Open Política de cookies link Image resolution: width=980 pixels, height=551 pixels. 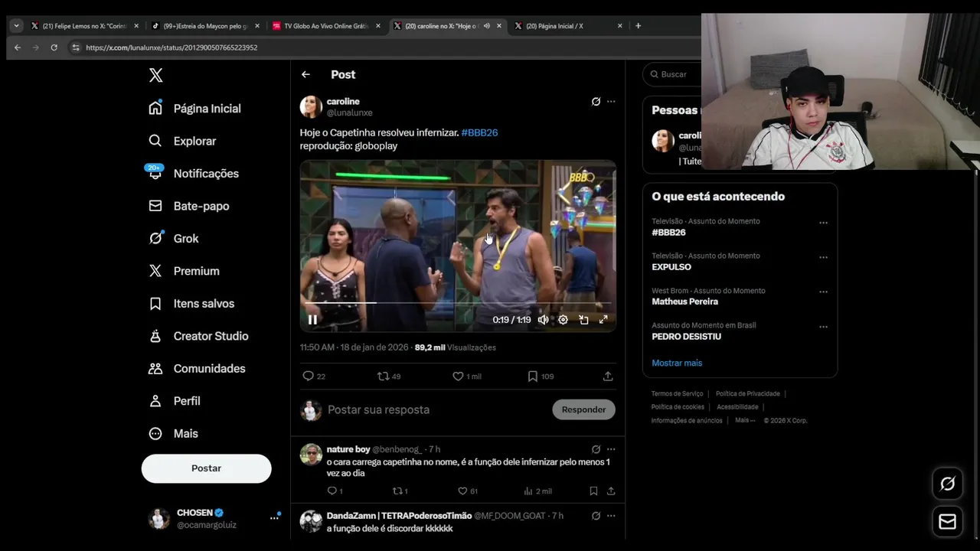point(678,407)
